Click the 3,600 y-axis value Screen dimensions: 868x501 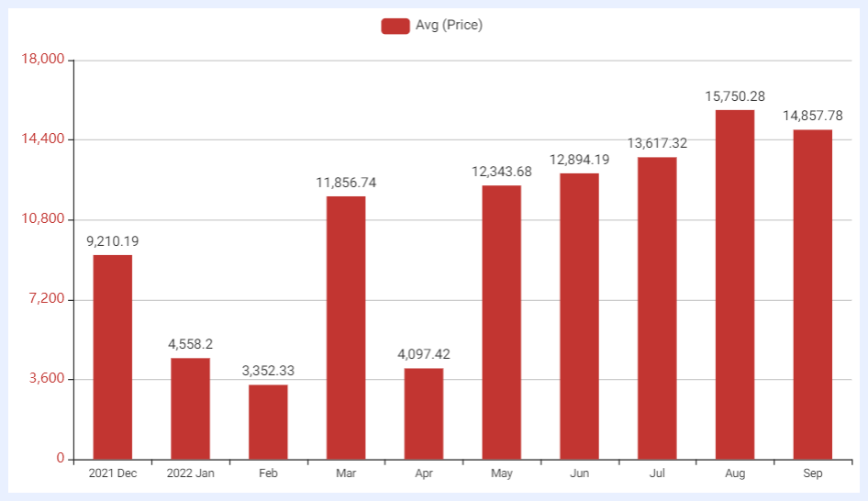point(47,379)
